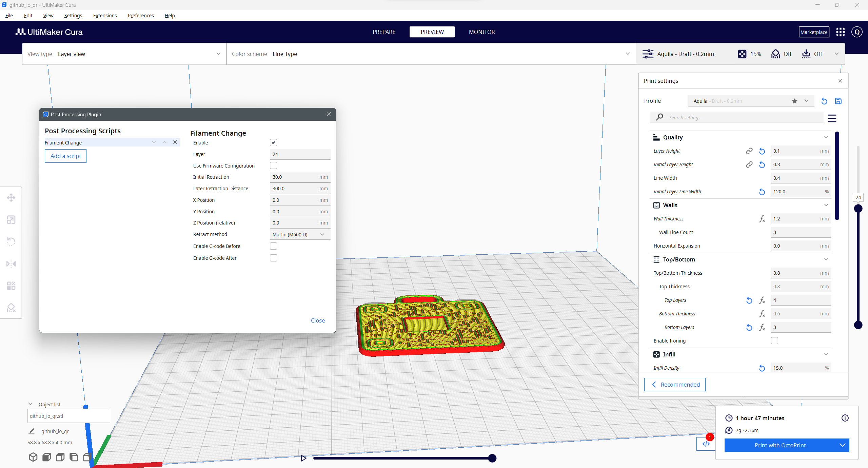
Task: Open the Profile selection dropdown
Action: coord(751,101)
